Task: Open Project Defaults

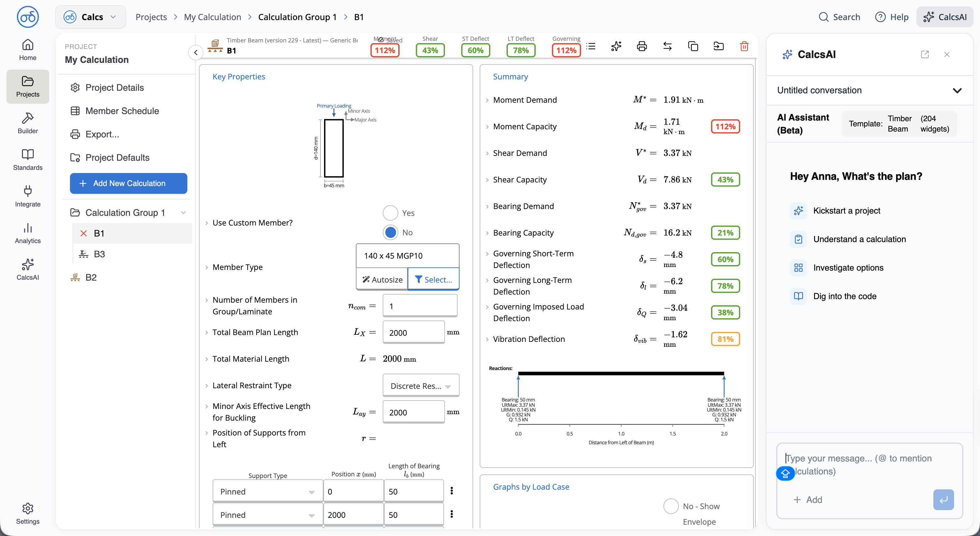Action: pyautogui.click(x=110, y=157)
